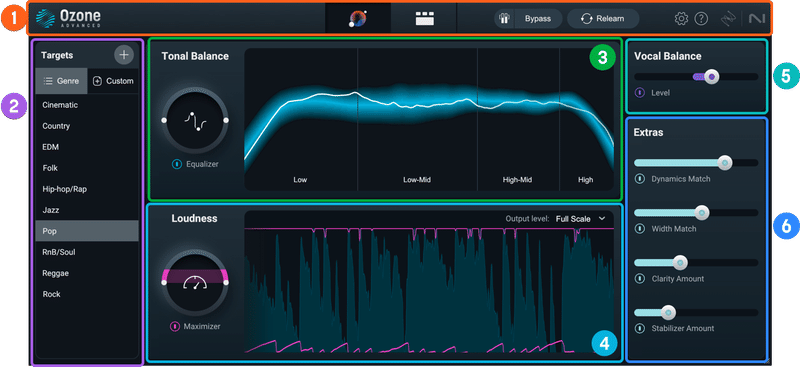Switch to the modules view icon
The width and height of the screenshot is (800, 367).
click(423, 19)
